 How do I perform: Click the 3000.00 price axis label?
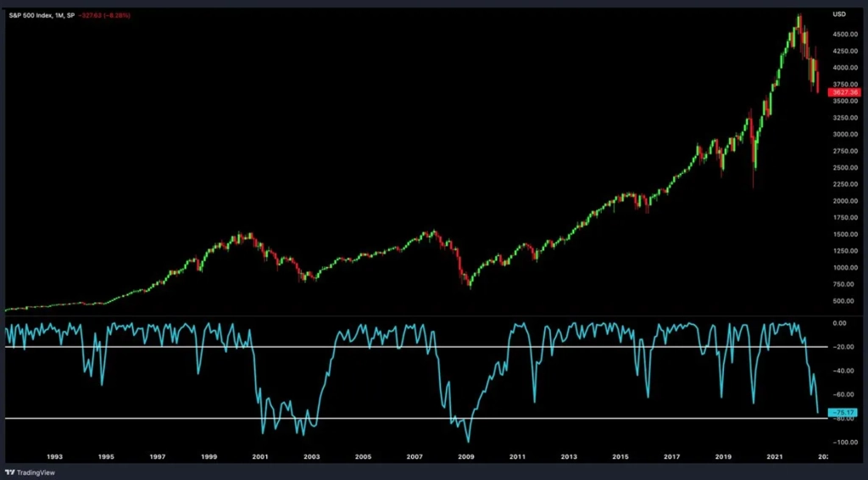pyautogui.click(x=845, y=135)
